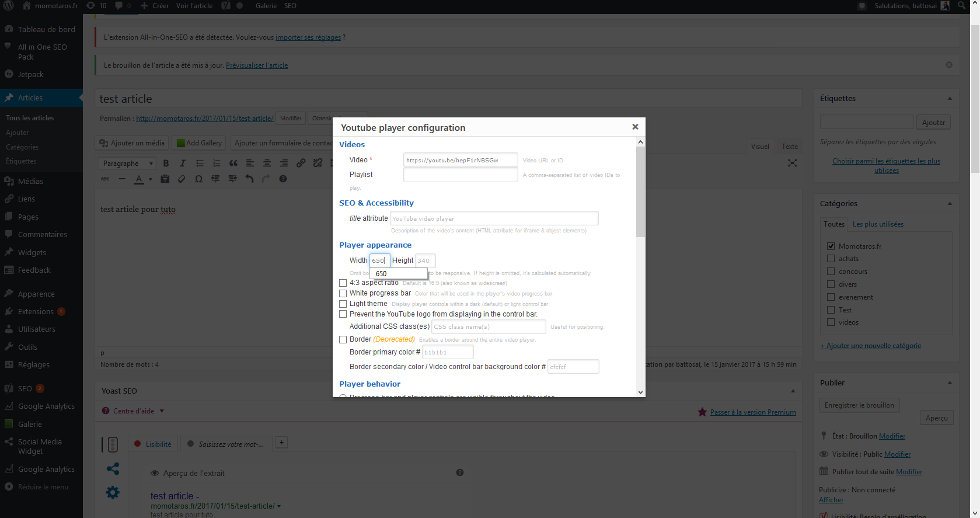Click the Video URL input field

tap(461, 160)
